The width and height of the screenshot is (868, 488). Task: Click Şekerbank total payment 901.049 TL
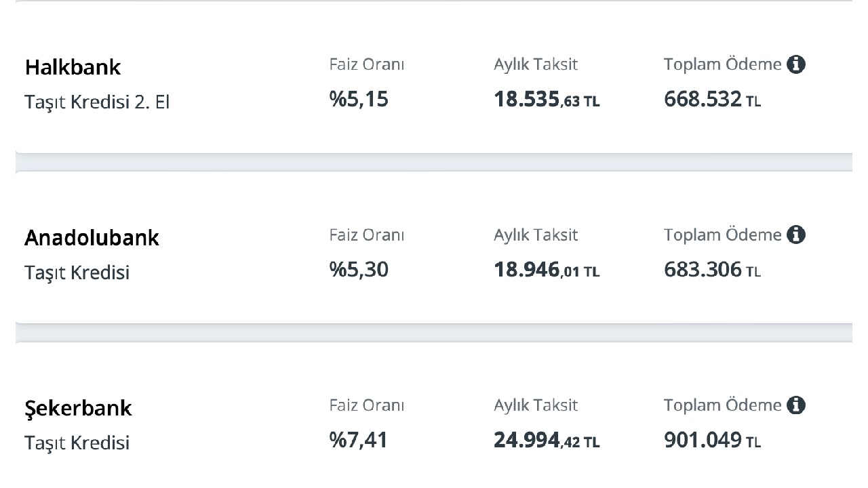[x=712, y=441]
